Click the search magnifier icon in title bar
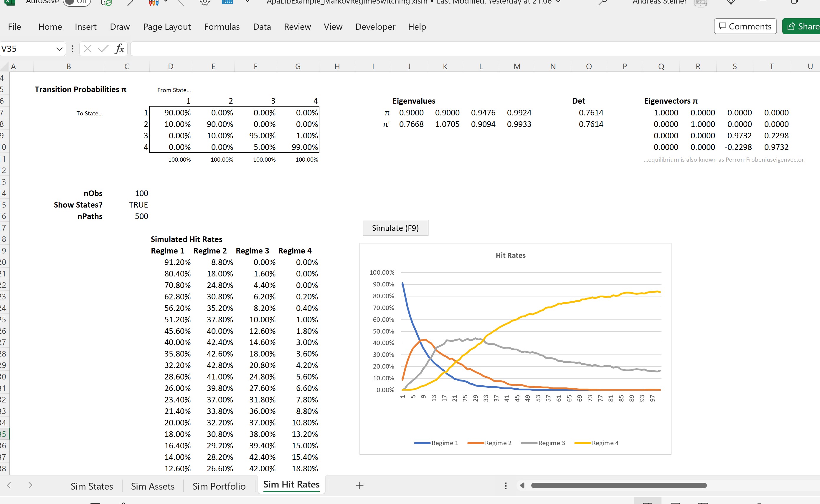The width and height of the screenshot is (820, 504). (x=603, y=2)
